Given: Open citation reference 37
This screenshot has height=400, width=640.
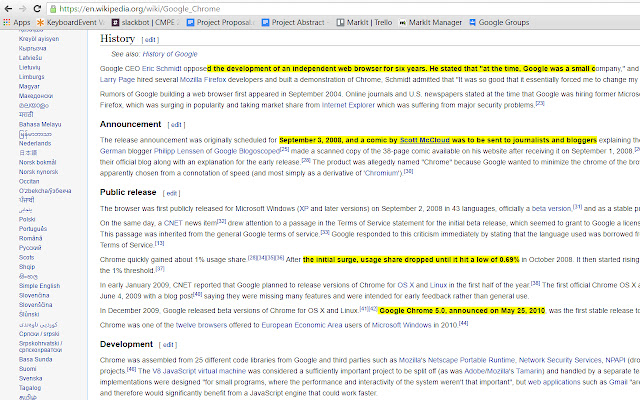Looking at the screenshot, I should click(160, 269).
